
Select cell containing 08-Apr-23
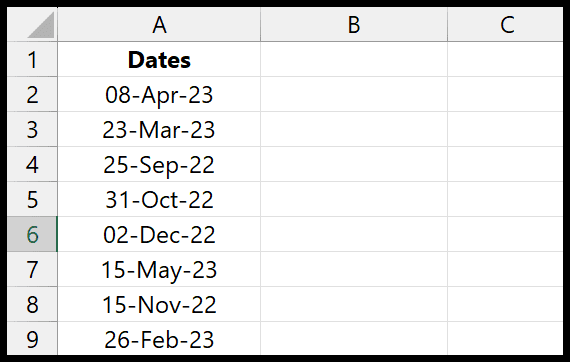(x=159, y=94)
